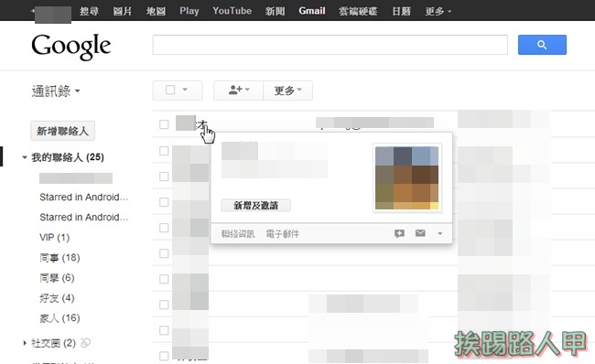Click the circles icon beside 社交圈
The image size is (595, 364).
point(86,343)
